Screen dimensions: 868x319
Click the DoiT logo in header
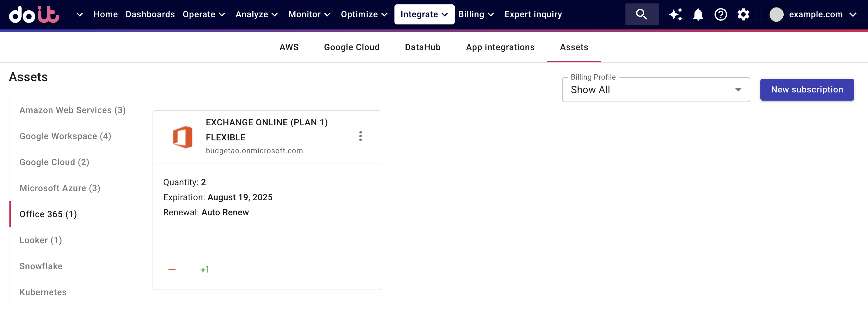[x=34, y=14]
